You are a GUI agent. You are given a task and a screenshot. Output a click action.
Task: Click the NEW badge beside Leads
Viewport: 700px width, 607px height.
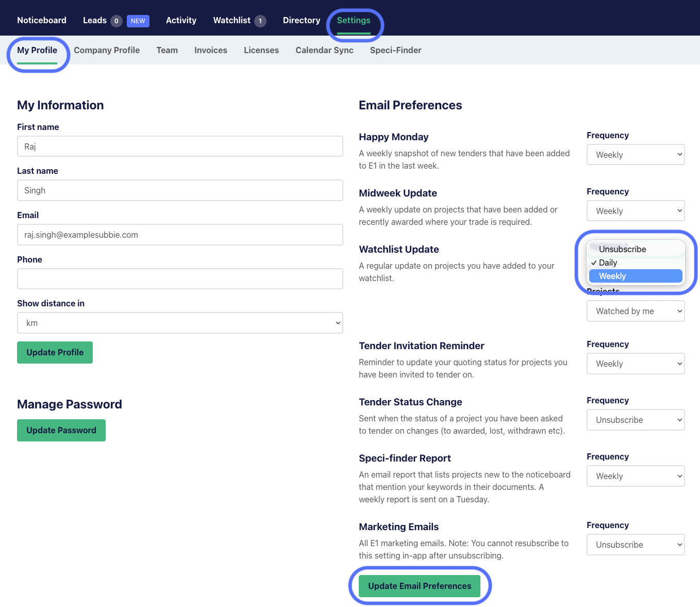pyautogui.click(x=138, y=21)
